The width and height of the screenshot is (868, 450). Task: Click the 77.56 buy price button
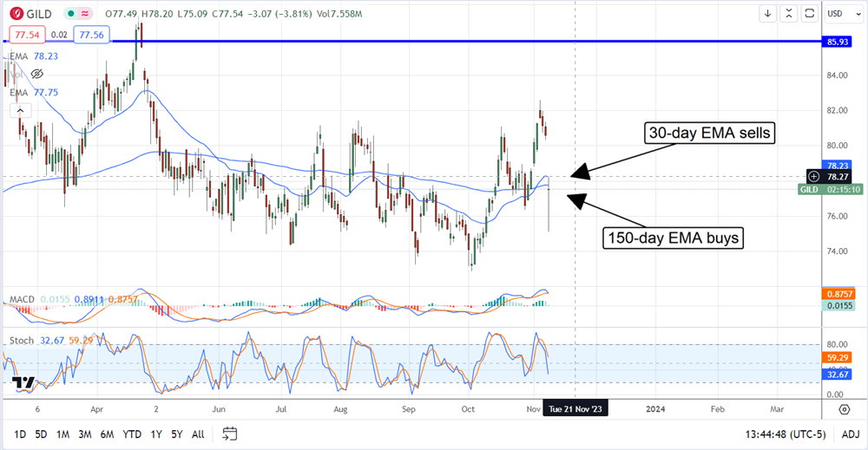[x=91, y=35]
